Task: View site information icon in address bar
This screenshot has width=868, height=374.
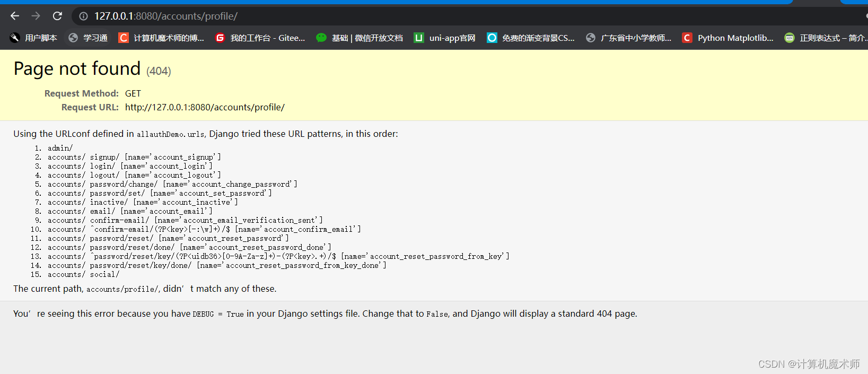Action: [83, 16]
